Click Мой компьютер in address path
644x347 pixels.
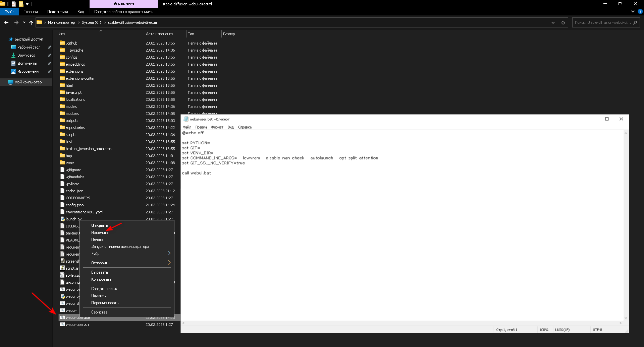pyautogui.click(x=61, y=22)
